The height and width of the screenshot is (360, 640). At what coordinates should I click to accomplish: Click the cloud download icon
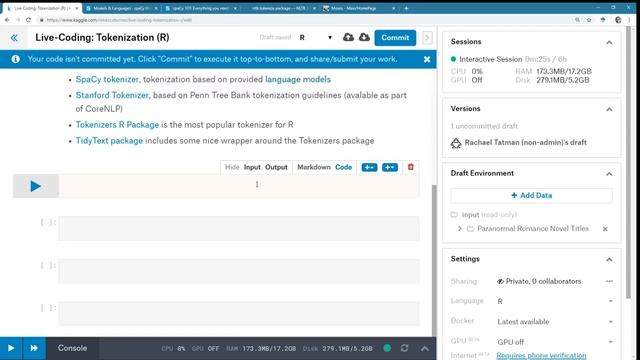[x=364, y=38]
